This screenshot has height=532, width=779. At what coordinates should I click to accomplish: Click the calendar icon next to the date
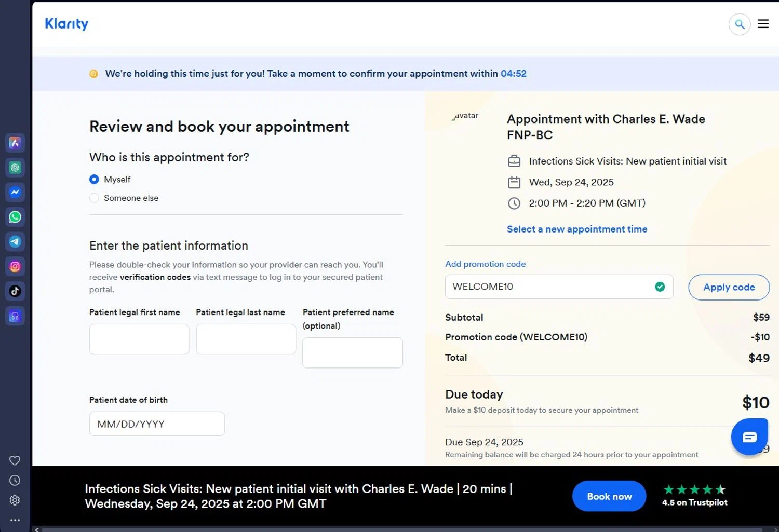(514, 182)
